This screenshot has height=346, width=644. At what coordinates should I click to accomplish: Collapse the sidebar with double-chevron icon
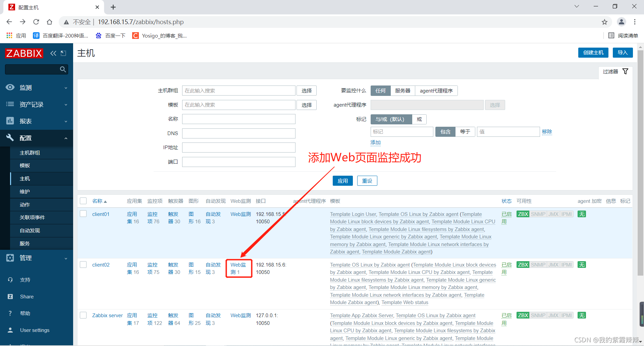[x=53, y=53]
